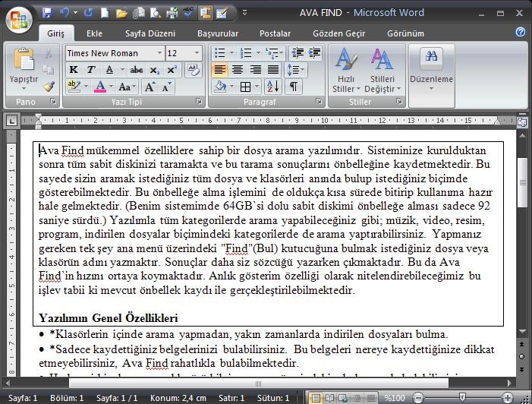This screenshot has height=404, width=532.
Task: Apply superscript formatting
Action: [x=172, y=70]
